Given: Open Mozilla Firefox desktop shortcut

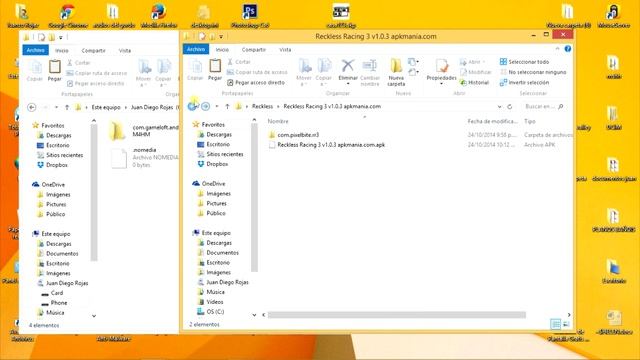Looking at the screenshot, I should 159,16.
